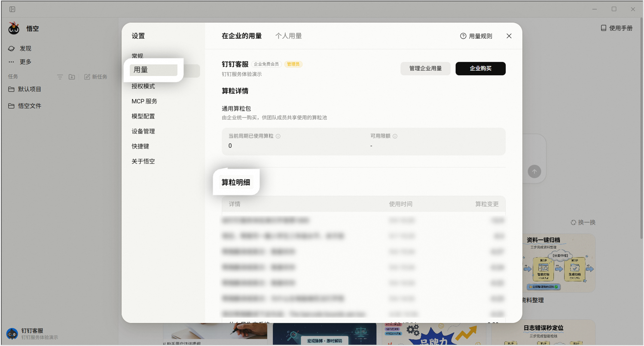The height and width of the screenshot is (346, 644).
Task: Click the 企业免费会员 badge
Action: [x=266, y=64]
